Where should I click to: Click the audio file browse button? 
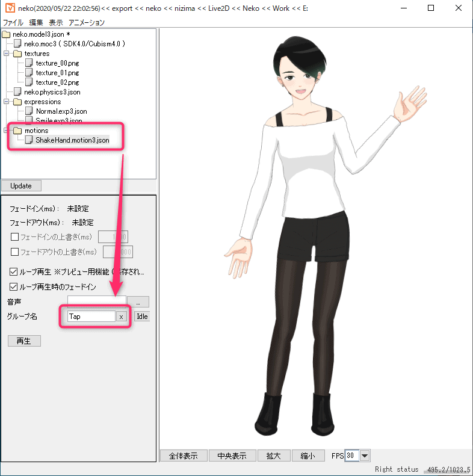138,302
